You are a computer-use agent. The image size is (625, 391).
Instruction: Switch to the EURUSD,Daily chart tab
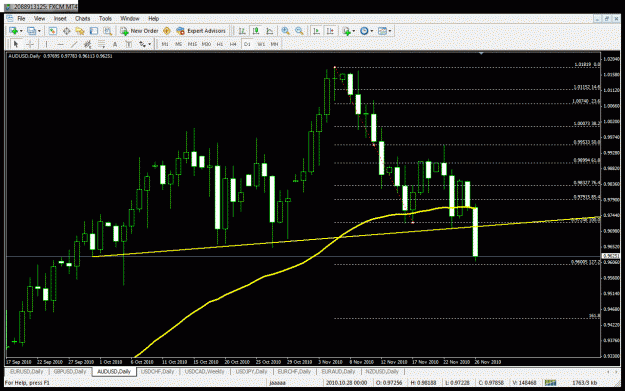26,371
